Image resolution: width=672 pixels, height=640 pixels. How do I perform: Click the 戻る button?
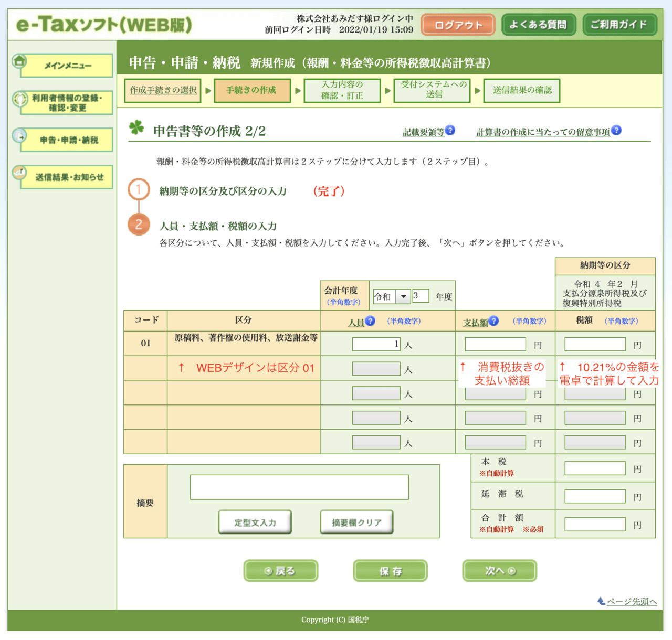click(280, 570)
